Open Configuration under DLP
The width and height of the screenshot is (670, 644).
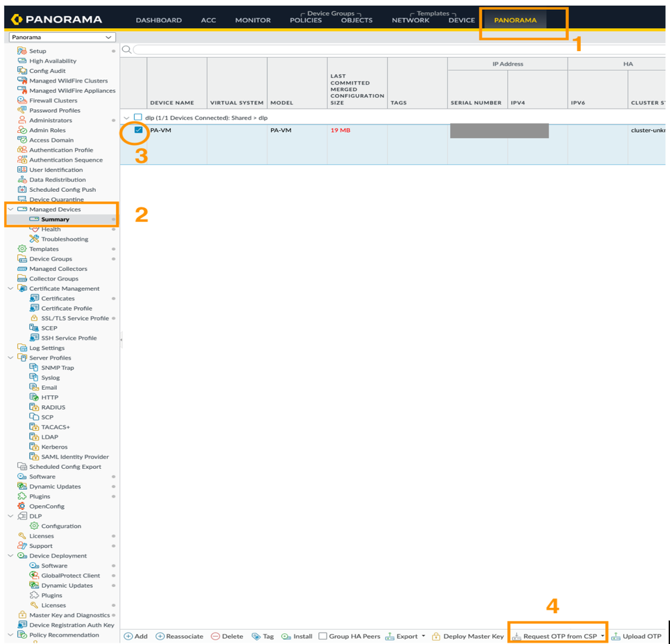point(61,526)
